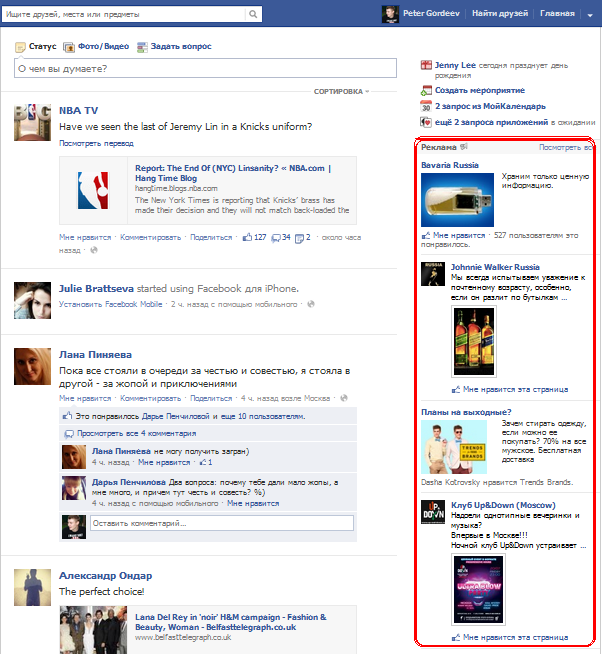Click the search magnifier icon

(253, 14)
